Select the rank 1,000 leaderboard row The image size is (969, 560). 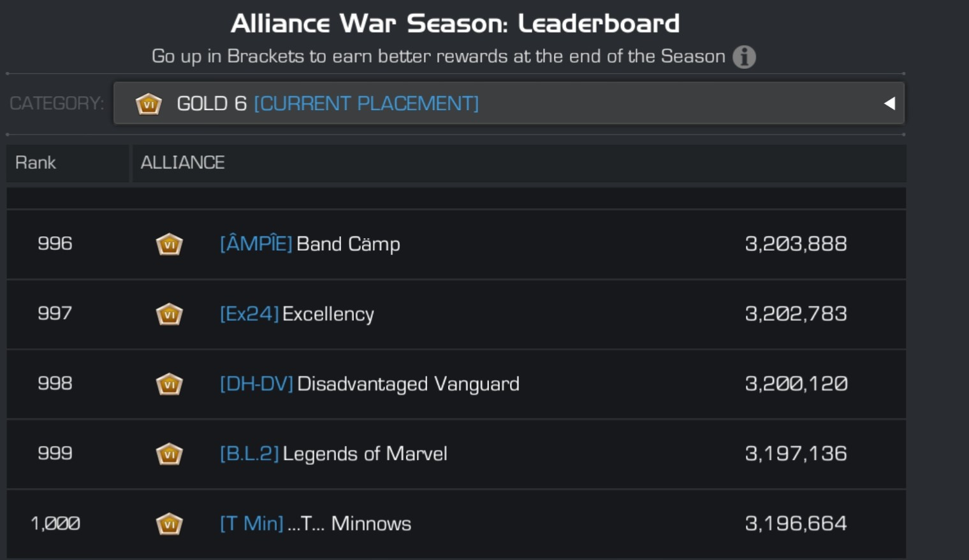[456, 524]
